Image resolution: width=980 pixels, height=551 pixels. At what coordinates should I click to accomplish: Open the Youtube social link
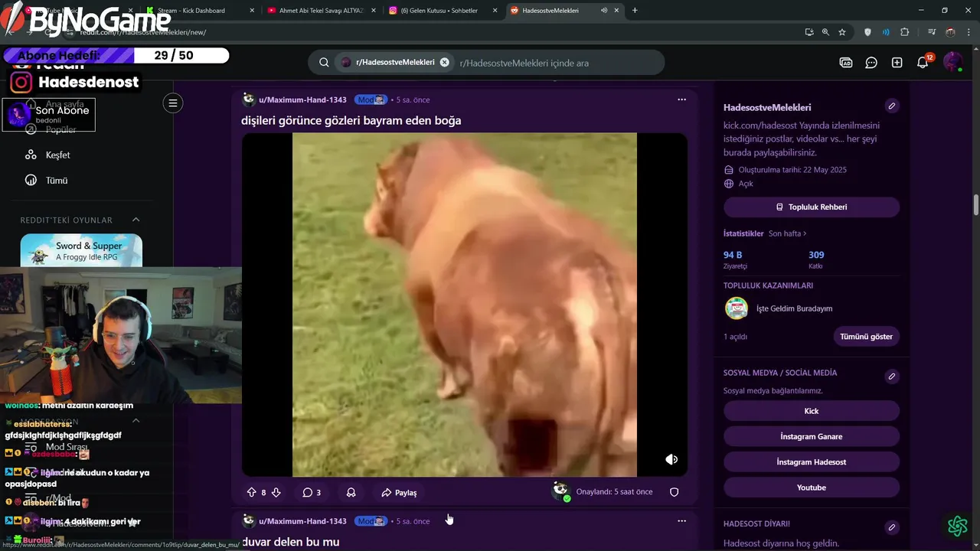[812, 487]
